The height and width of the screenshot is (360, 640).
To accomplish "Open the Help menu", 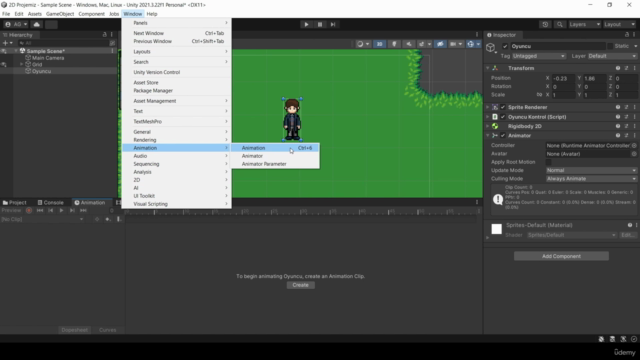I will [152, 14].
